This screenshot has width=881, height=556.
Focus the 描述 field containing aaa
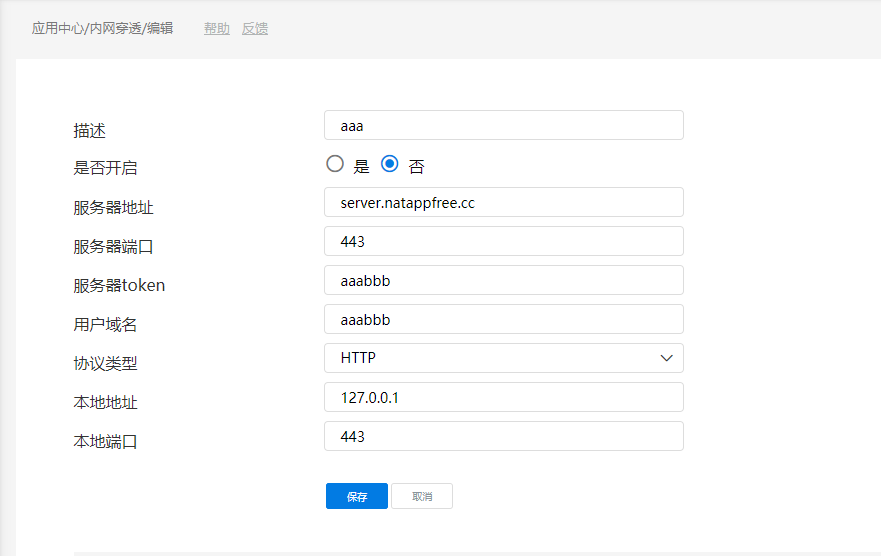[x=503, y=125]
